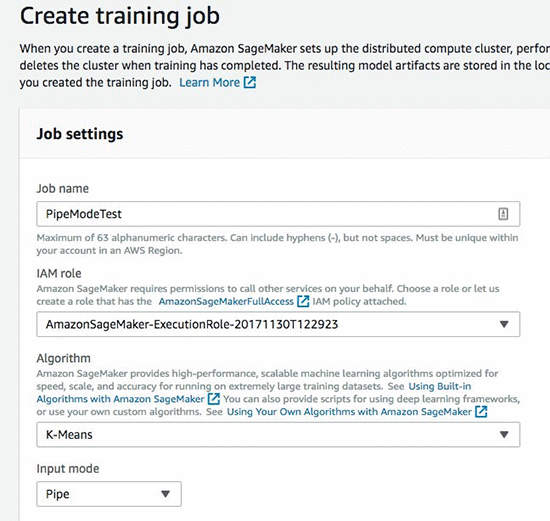The image size is (550, 521).
Task: Open the Learn More link
Action: (209, 82)
